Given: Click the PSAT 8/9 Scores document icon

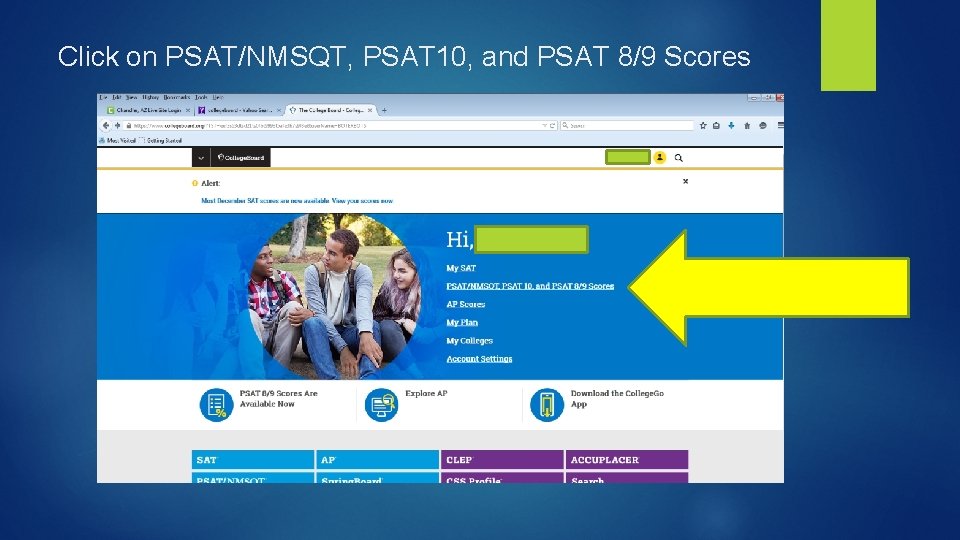Looking at the screenshot, I should 216,405.
